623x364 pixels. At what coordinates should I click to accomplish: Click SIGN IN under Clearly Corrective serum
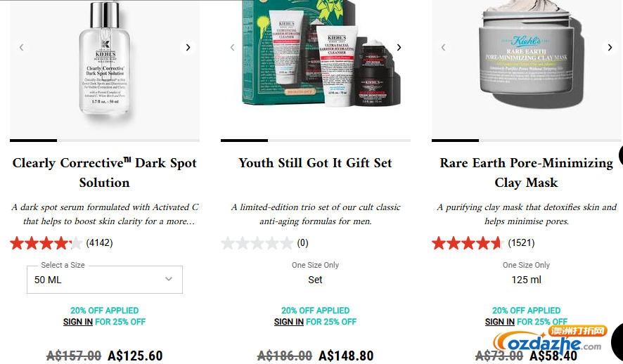point(78,322)
